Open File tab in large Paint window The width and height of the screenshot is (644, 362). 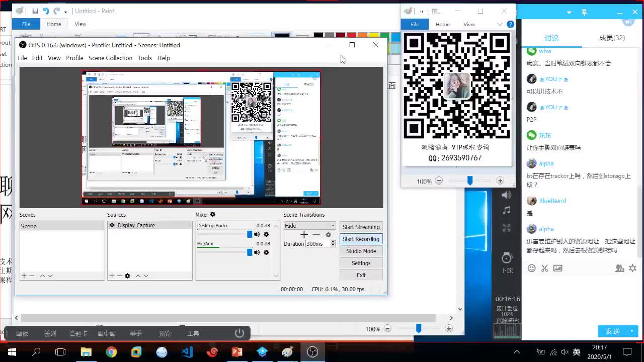point(26,24)
